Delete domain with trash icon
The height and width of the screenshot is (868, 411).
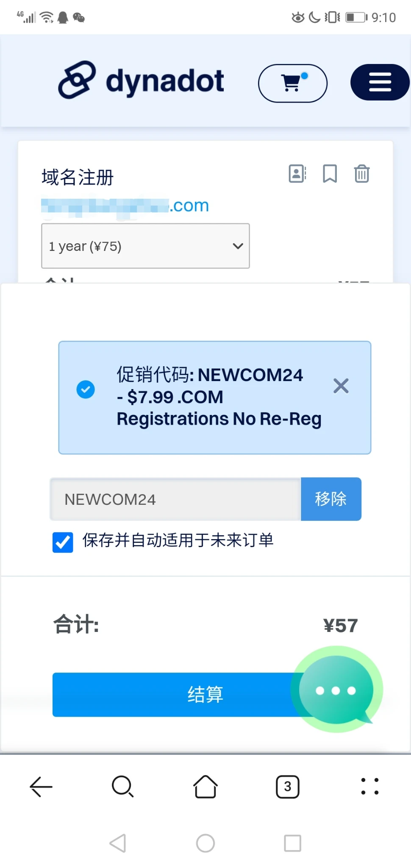(x=362, y=174)
